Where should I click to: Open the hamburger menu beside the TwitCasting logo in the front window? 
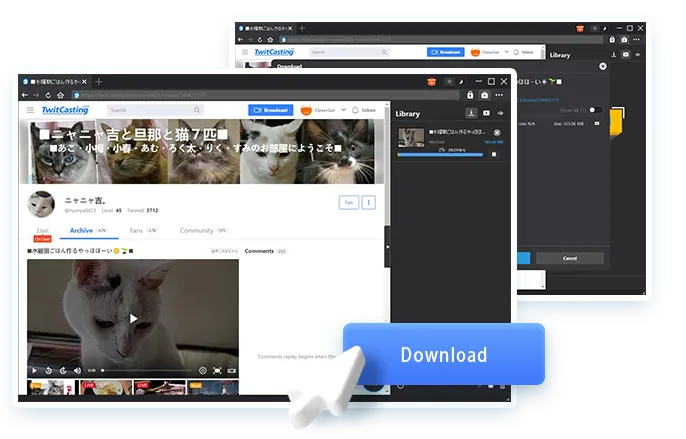(x=30, y=110)
